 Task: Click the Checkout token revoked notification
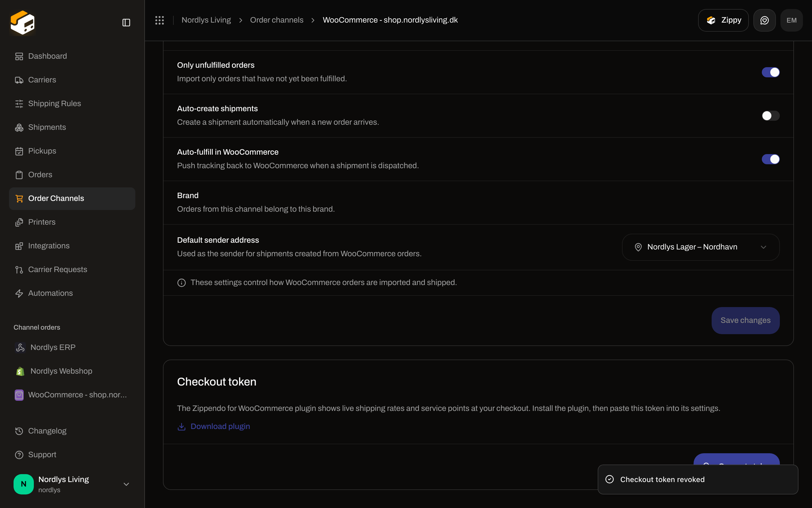click(x=698, y=479)
